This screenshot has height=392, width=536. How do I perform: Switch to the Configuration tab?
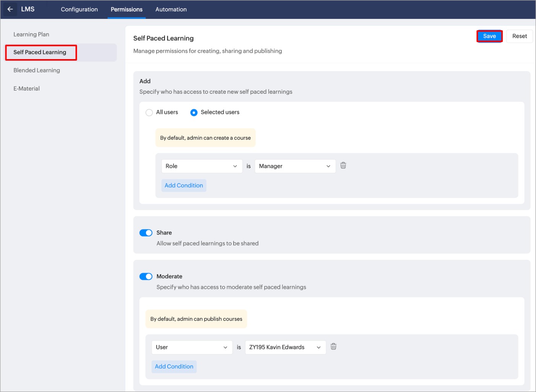coord(79,10)
